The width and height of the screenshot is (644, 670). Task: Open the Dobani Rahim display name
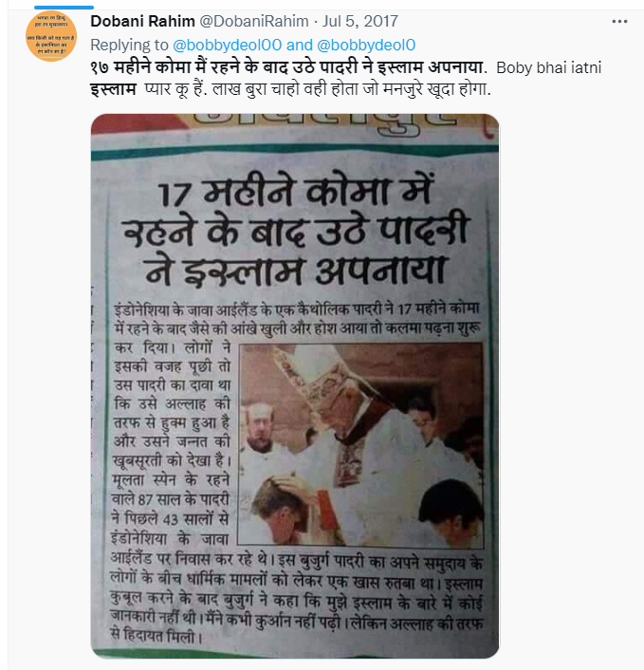[x=142, y=21]
